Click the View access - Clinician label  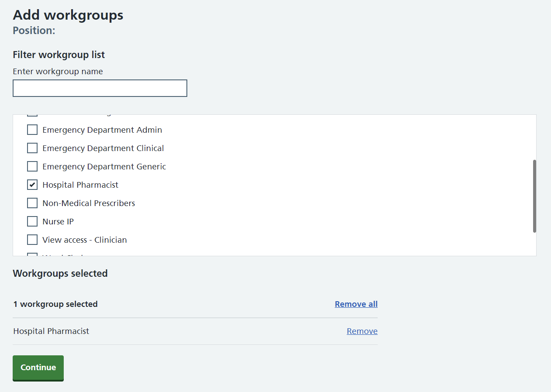click(x=85, y=240)
